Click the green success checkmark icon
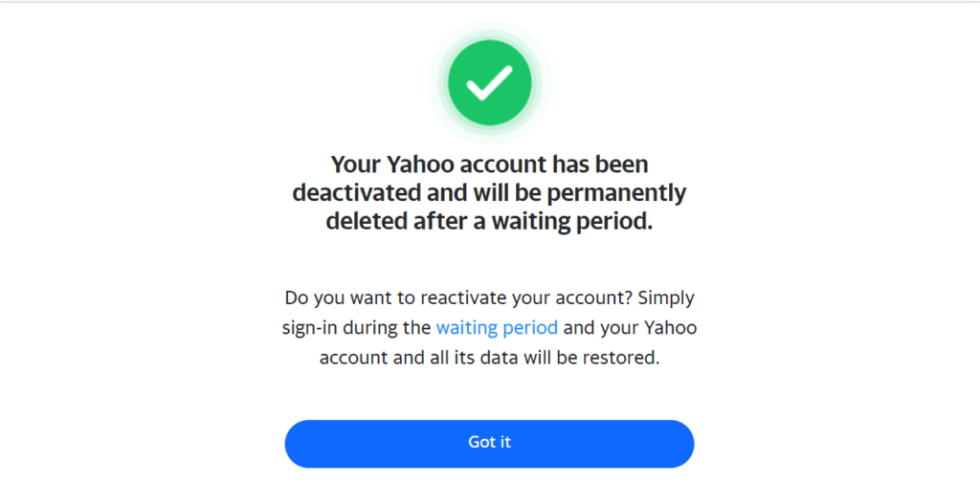Viewport: 980px width, 483px height. (489, 86)
